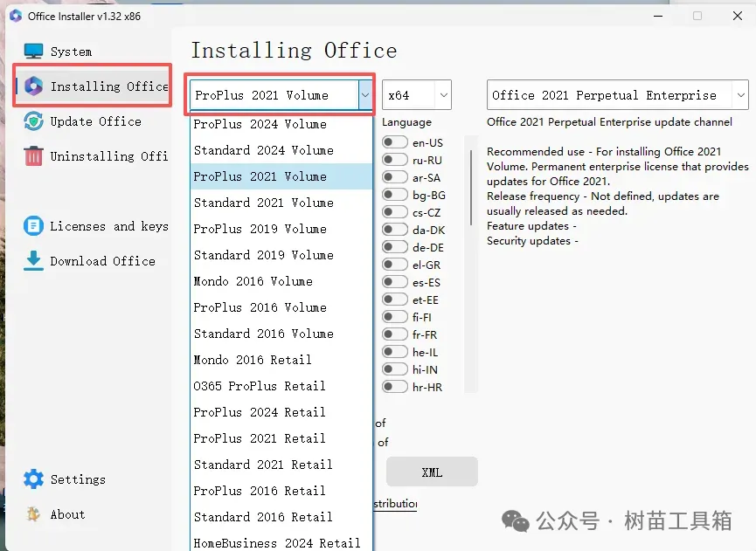Open the About page
The height and width of the screenshot is (551, 756).
point(67,514)
